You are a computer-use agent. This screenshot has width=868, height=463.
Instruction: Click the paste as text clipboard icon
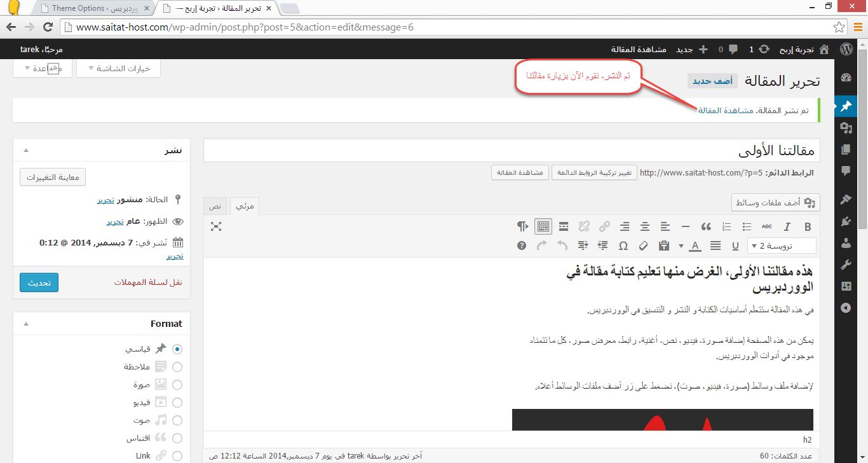coord(664,245)
